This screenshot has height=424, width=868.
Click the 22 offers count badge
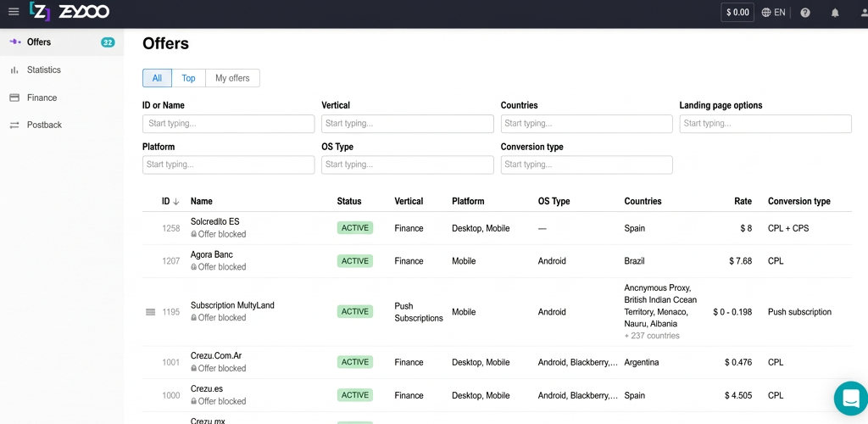[108, 42]
